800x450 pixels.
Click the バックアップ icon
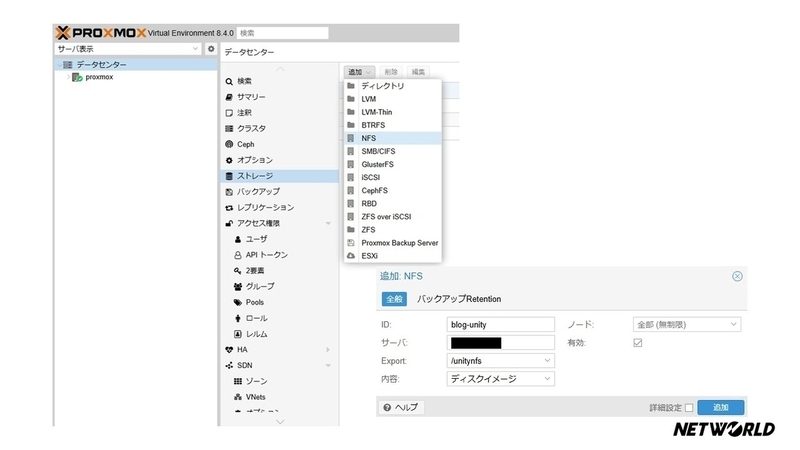pos(229,192)
